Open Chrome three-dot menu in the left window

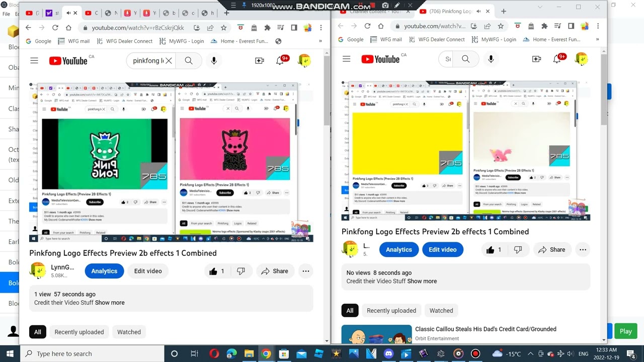click(320, 28)
